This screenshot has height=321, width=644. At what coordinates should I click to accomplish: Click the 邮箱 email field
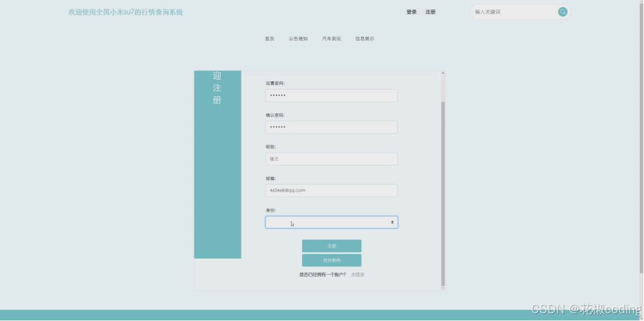pos(331,191)
